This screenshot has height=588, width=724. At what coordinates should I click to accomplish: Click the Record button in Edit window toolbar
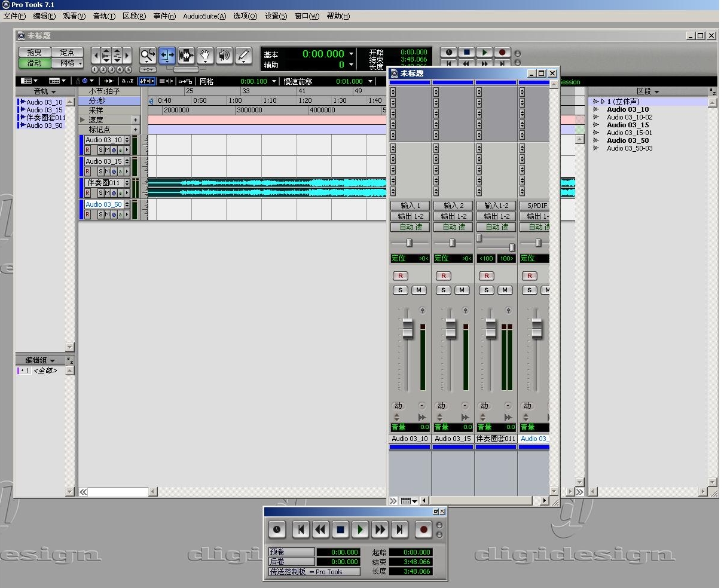[x=503, y=53]
